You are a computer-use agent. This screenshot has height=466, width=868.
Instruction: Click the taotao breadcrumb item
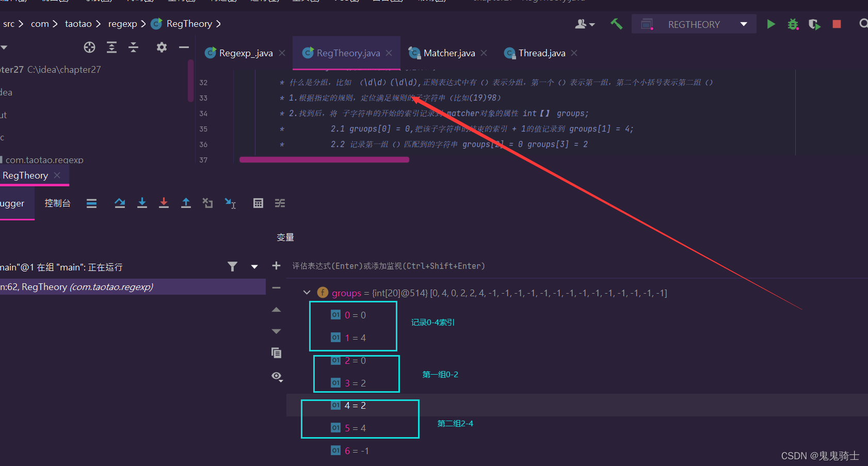[x=78, y=24]
